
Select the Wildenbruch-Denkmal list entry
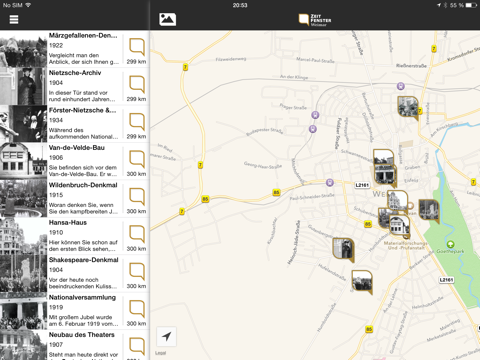click(74, 198)
